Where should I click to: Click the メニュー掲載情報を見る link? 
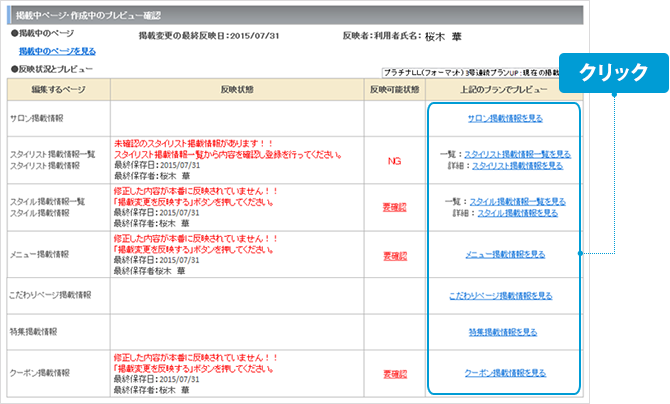tap(505, 254)
